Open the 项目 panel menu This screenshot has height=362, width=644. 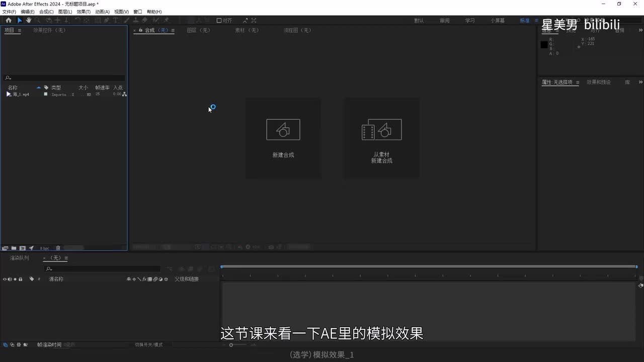coord(20,30)
